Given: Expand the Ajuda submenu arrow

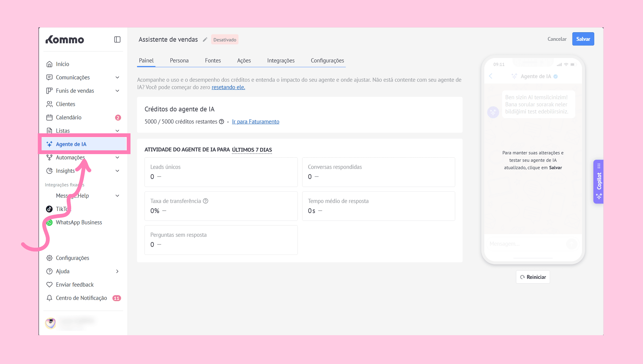Looking at the screenshot, I should coord(117,271).
